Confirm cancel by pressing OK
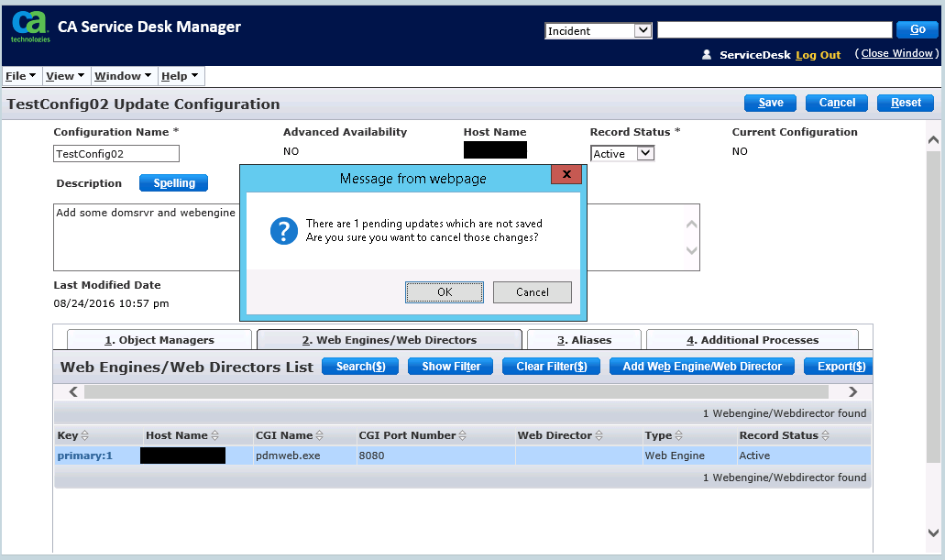The image size is (945, 560). click(445, 292)
